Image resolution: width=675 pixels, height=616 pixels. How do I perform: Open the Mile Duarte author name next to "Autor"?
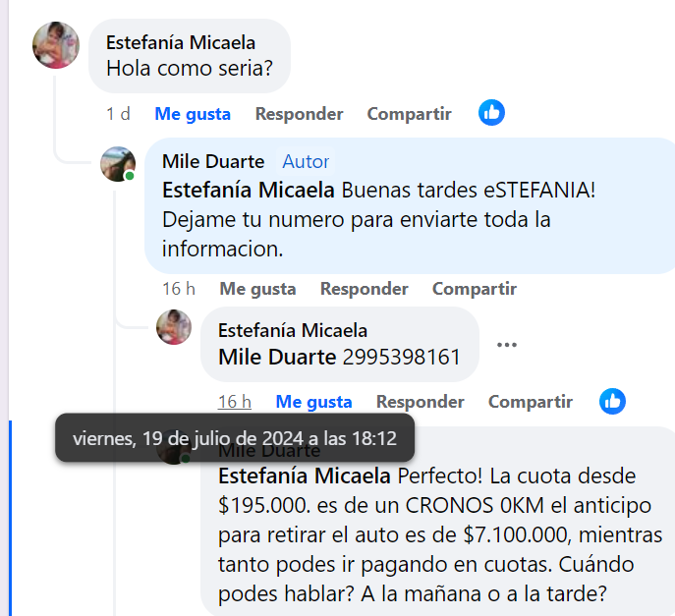213,162
